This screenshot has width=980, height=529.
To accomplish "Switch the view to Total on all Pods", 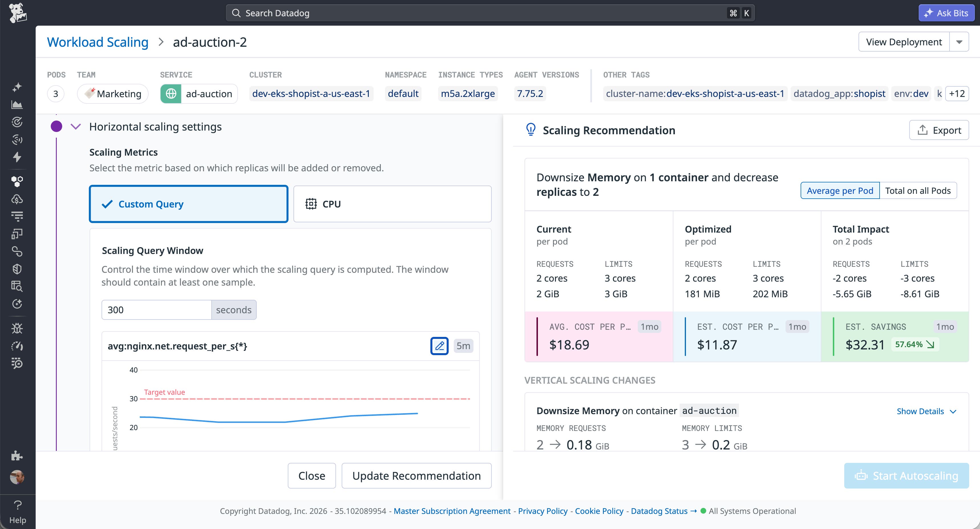I will (918, 190).
